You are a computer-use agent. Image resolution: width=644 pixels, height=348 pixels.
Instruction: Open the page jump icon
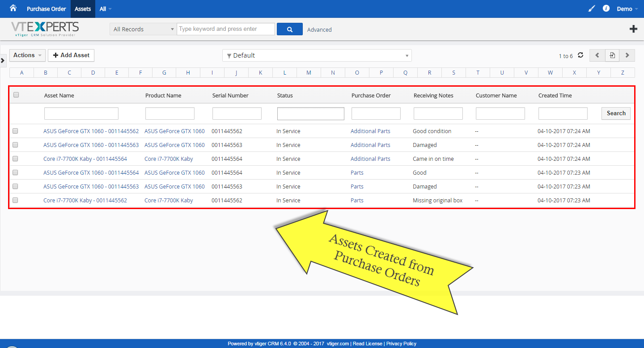point(612,55)
